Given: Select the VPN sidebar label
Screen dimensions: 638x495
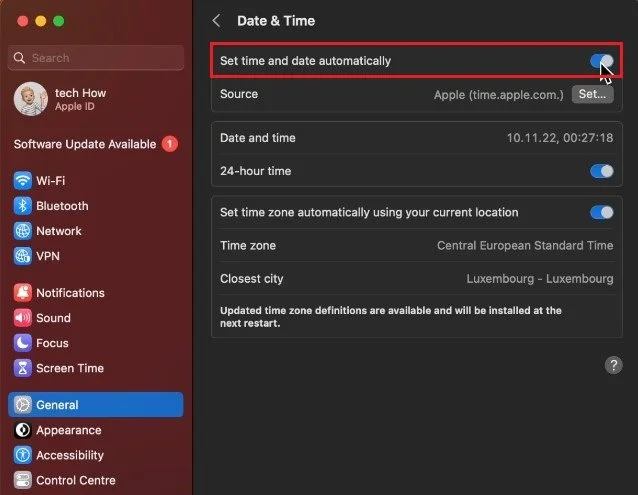Looking at the screenshot, I should (x=48, y=256).
